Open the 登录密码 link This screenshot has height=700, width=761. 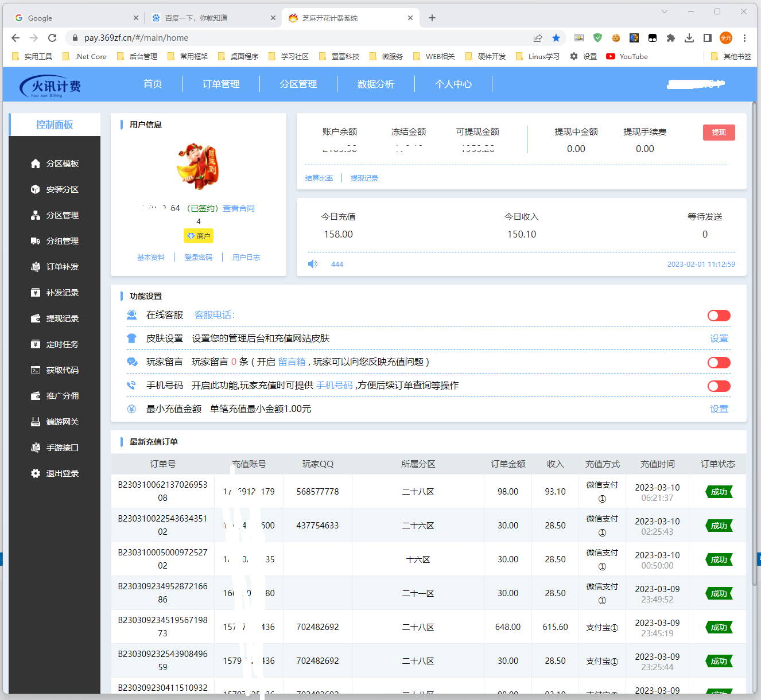(199, 258)
